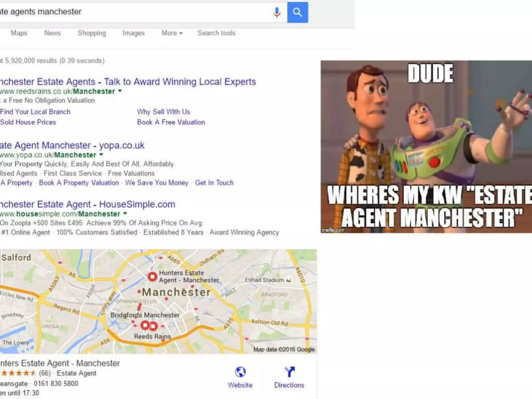Click the microphone voice search icon
This screenshot has height=399, width=532.
[x=277, y=12]
